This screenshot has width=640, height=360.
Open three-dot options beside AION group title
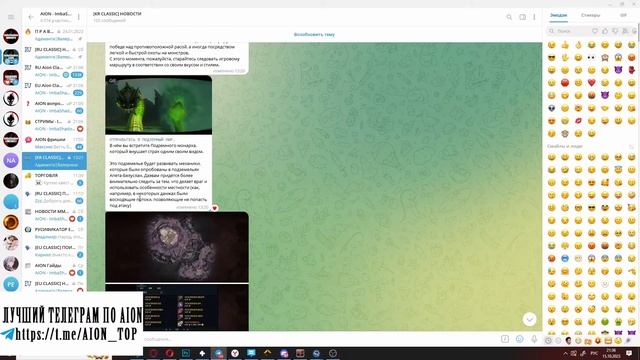click(x=79, y=17)
